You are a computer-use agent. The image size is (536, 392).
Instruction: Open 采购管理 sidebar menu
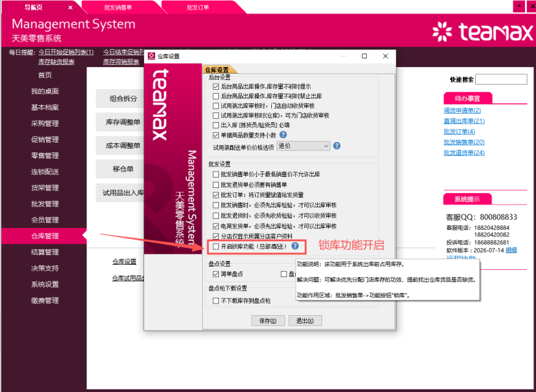(x=45, y=123)
